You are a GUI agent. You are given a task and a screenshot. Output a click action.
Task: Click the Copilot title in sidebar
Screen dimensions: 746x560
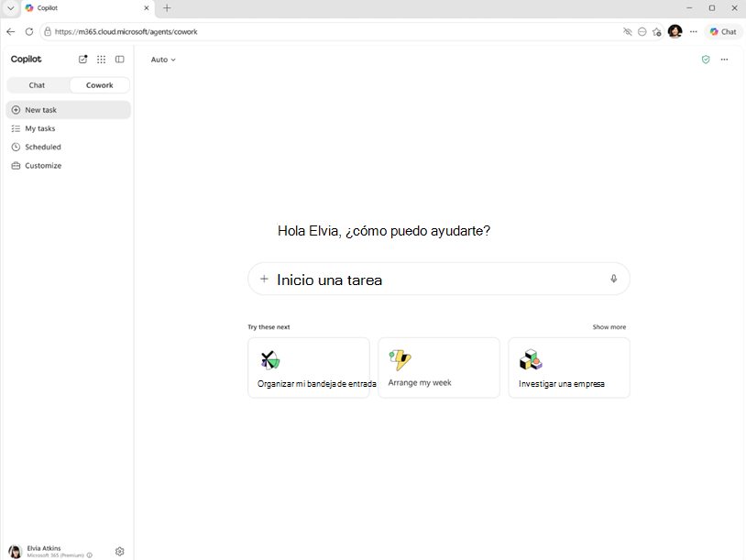27,59
